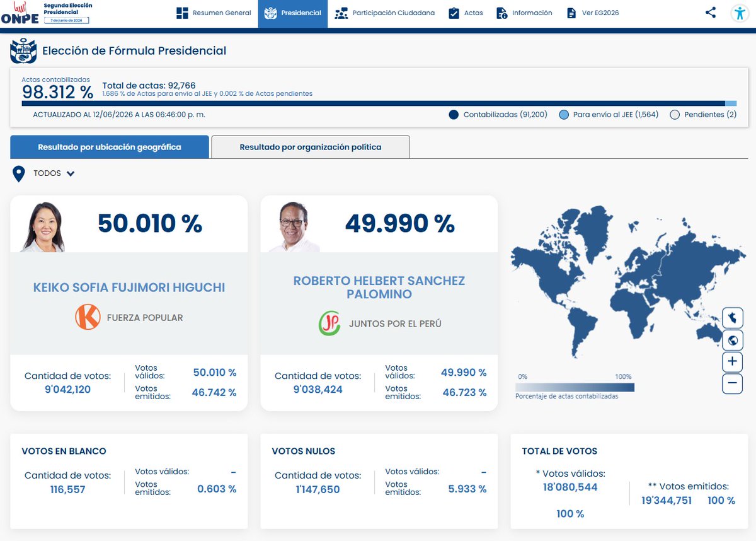Click the 9'038,424 vote count
Image resolution: width=756 pixels, height=541 pixels.
[x=318, y=389]
